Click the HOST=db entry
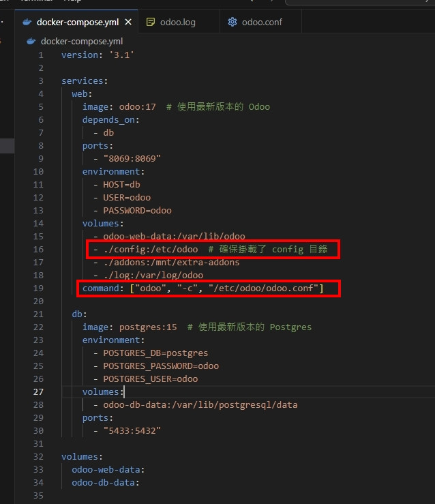 121,185
